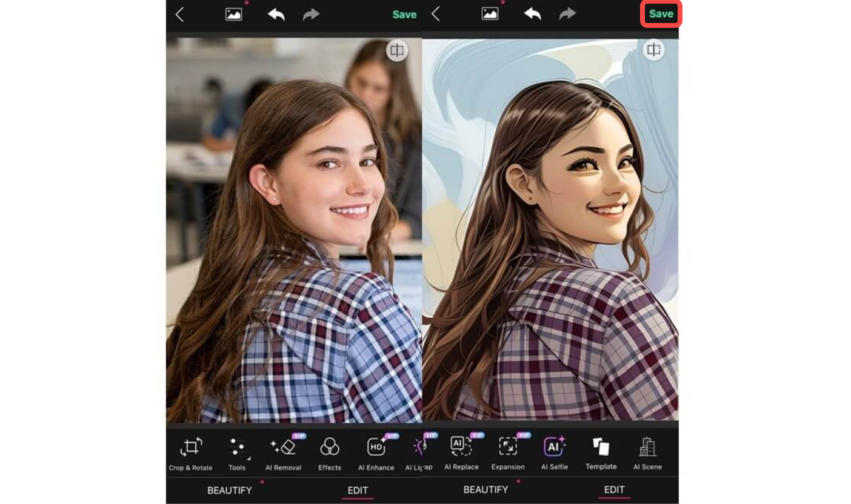Expand the Tools panel
The image size is (851, 504).
237,451
